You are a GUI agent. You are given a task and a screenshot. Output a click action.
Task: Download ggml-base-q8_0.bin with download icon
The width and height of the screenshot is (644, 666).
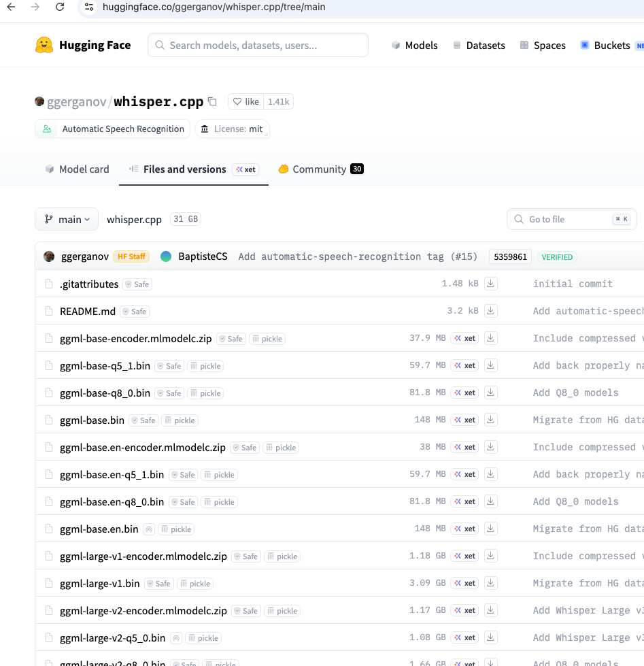coord(491,393)
